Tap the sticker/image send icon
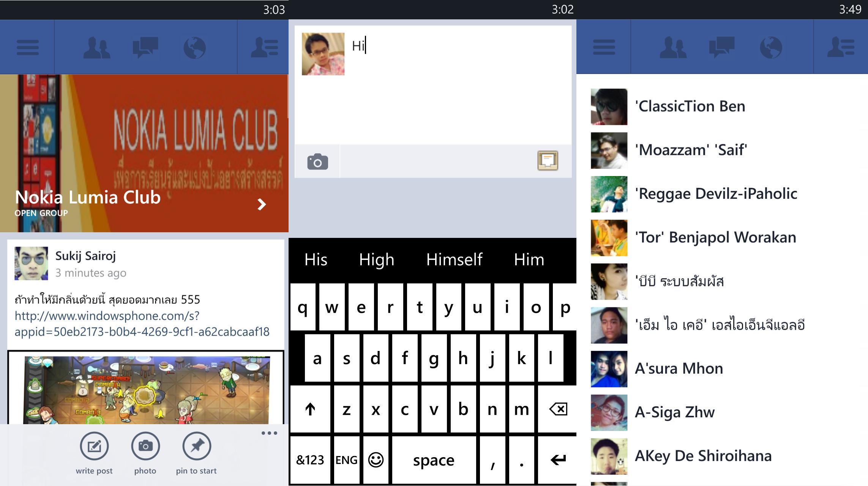This screenshot has width=868, height=486. pyautogui.click(x=547, y=162)
